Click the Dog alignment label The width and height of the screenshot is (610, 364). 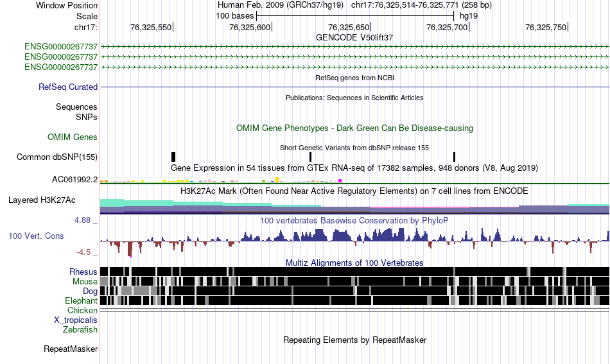tap(90, 291)
